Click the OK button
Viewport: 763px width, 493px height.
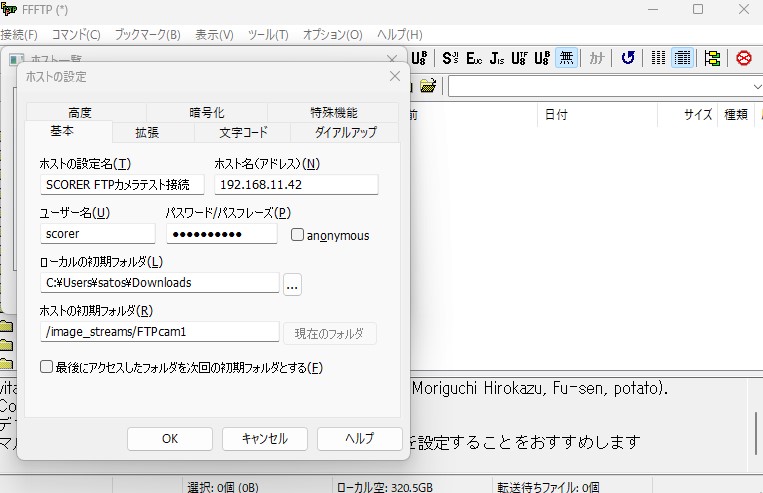[x=169, y=438]
